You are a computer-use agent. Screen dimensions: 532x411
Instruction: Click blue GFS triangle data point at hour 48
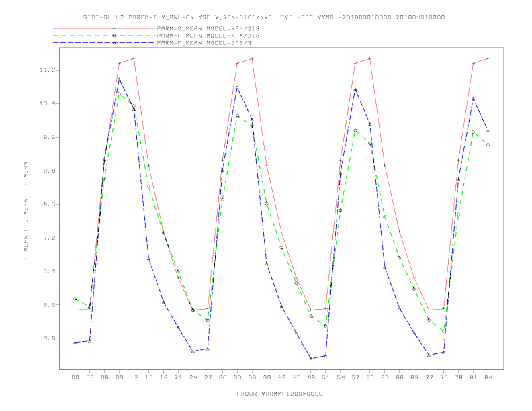pos(311,359)
